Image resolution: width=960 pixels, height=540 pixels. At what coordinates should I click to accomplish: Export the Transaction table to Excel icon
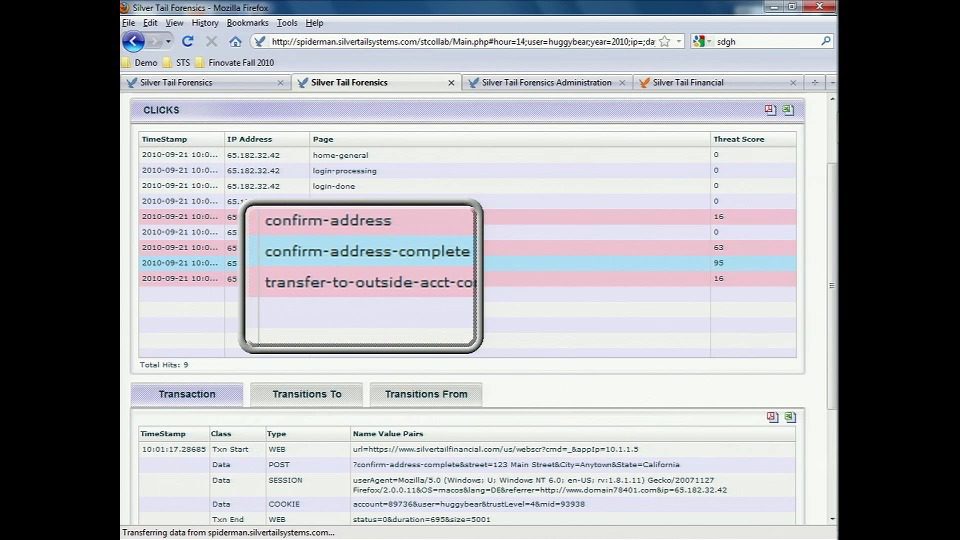tap(790, 417)
